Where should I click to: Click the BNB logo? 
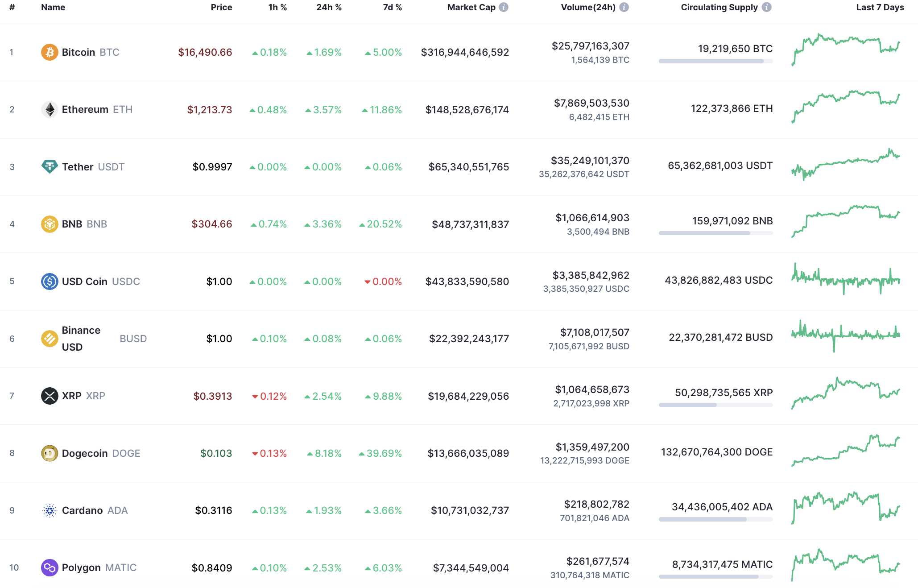[50, 224]
